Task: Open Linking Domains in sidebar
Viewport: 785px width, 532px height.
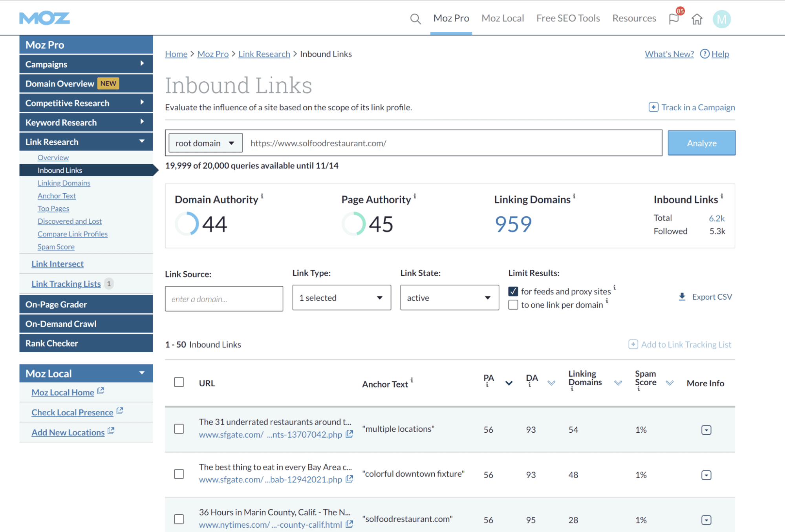Action: coord(64,183)
